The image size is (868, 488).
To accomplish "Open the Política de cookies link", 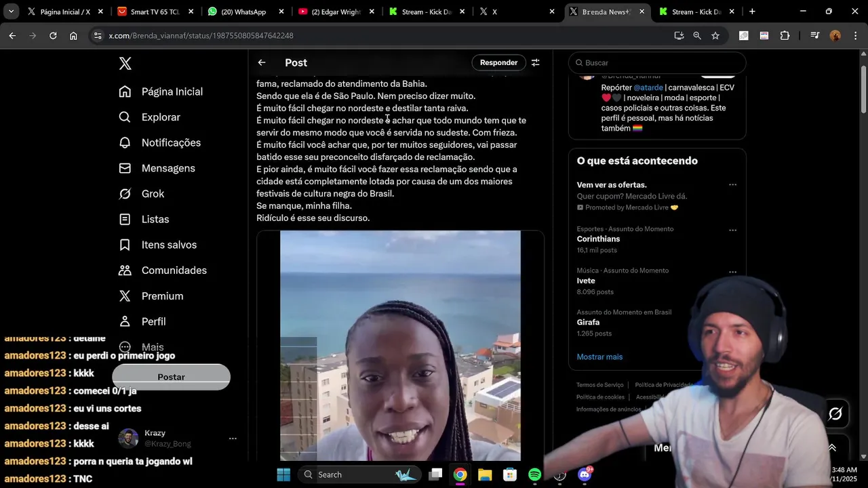I will click(600, 397).
